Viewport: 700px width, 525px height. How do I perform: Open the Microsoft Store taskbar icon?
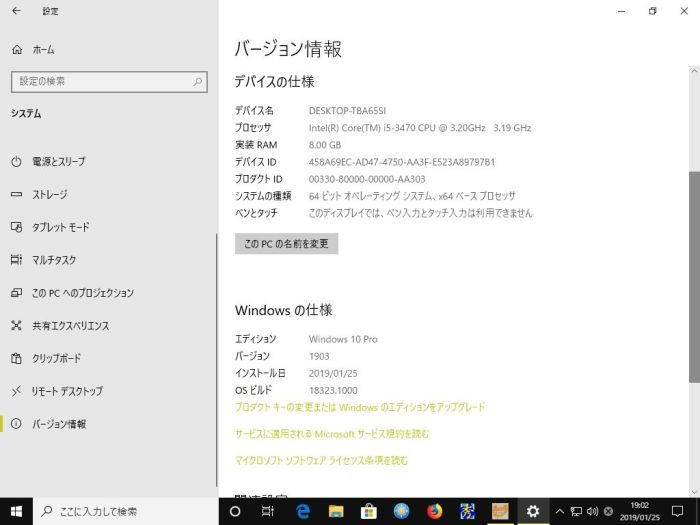[x=368, y=511]
